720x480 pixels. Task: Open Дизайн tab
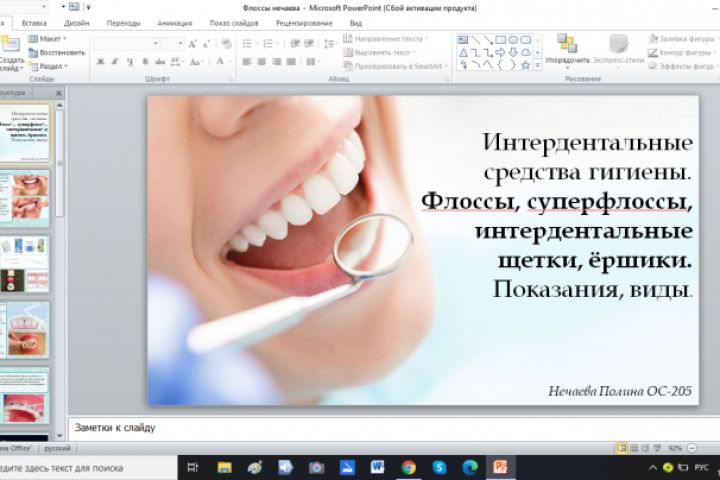[77, 23]
